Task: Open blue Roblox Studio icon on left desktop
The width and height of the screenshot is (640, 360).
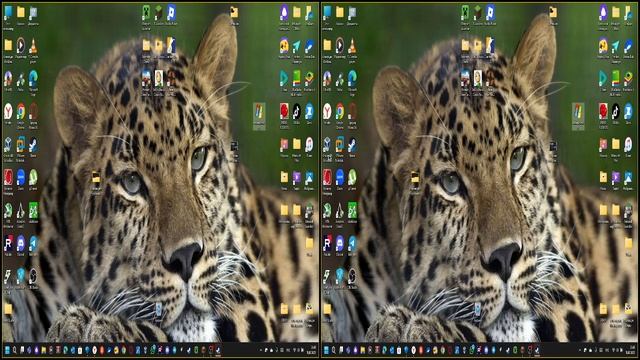Action: (171, 13)
